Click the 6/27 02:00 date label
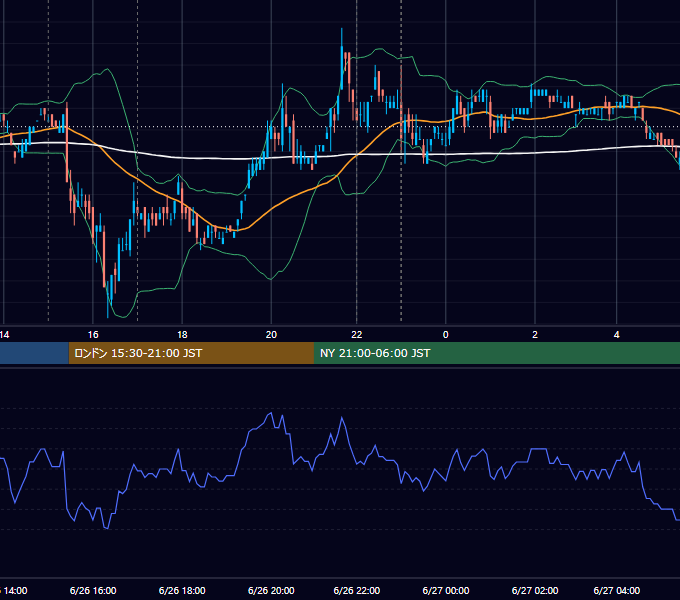This screenshot has width=680, height=600. [535, 590]
